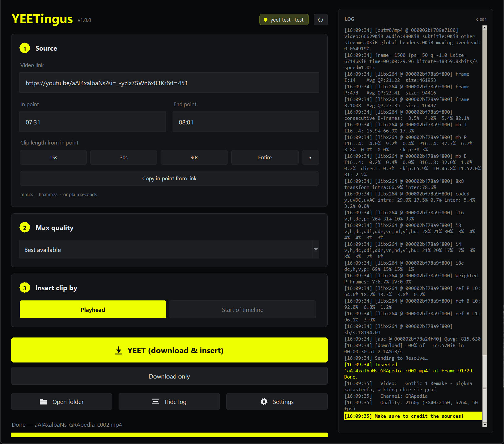Click the download arrow icon on YEET button
Screen dimensions: 504x444
(x=119, y=350)
